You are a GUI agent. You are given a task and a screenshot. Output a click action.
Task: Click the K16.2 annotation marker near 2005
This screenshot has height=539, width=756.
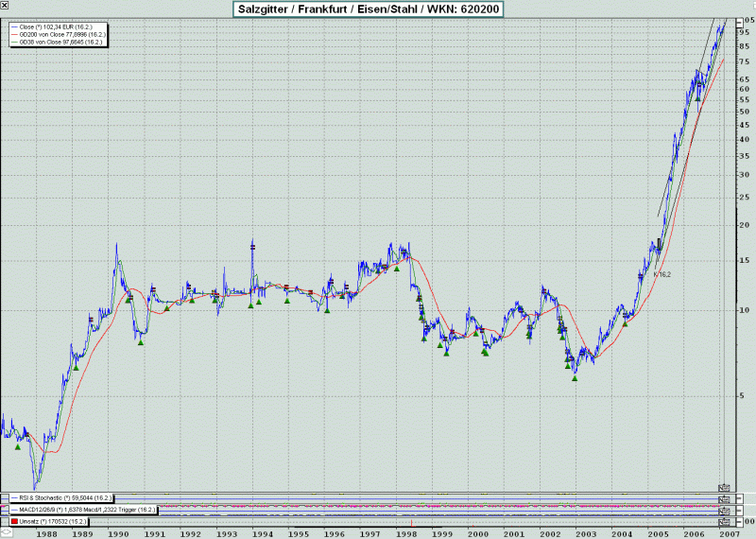coord(661,274)
